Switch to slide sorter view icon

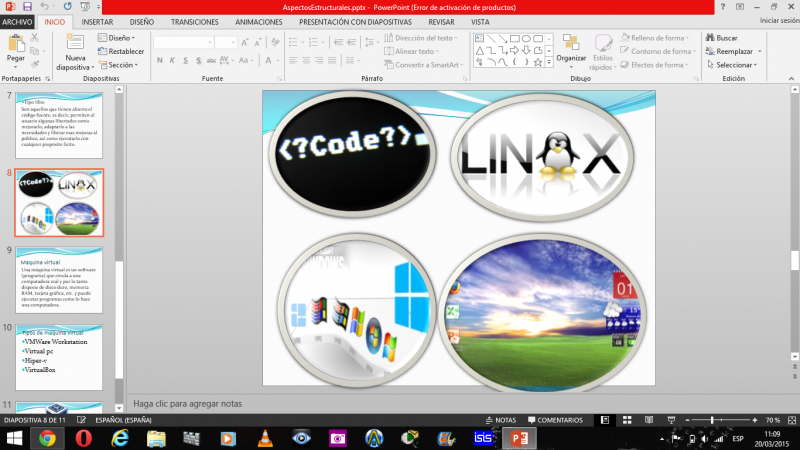627,420
